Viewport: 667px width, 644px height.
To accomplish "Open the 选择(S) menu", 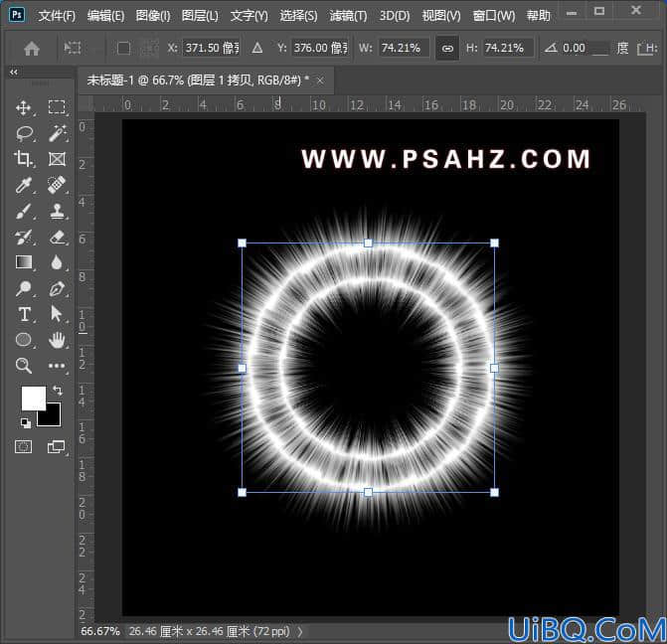I will pos(298,16).
